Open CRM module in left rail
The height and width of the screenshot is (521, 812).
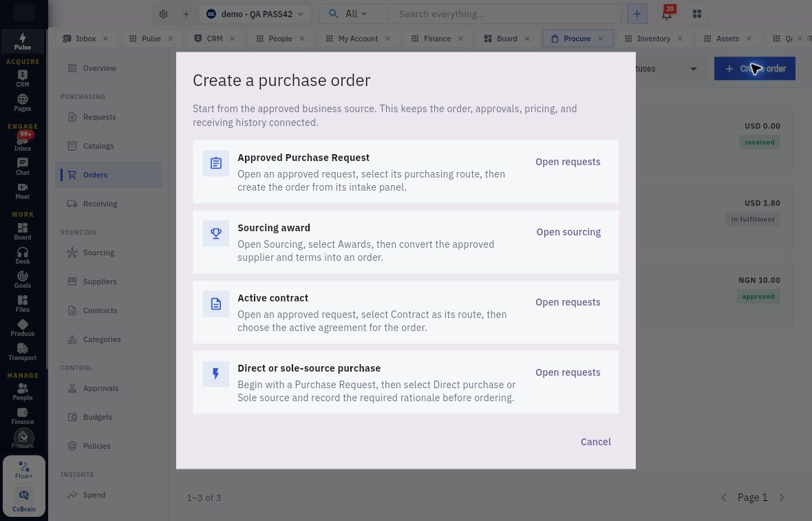point(22,78)
